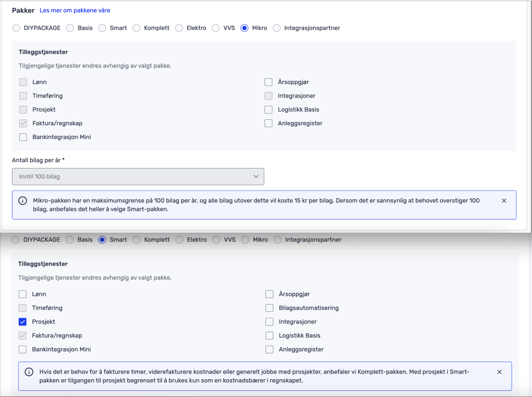Click info icon in the Komplett-pakken recommendation
The height and width of the screenshot is (397, 532).
(29, 372)
